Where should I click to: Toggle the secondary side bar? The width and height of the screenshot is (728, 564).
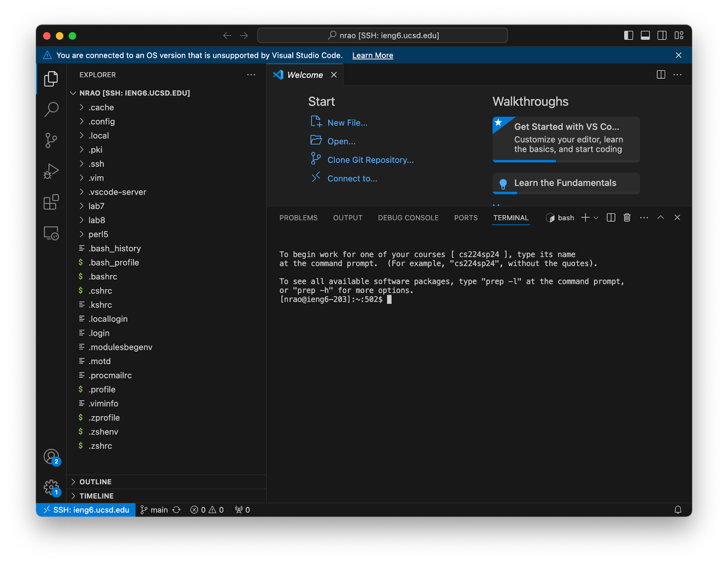pyautogui.click(x=662, y=36)
